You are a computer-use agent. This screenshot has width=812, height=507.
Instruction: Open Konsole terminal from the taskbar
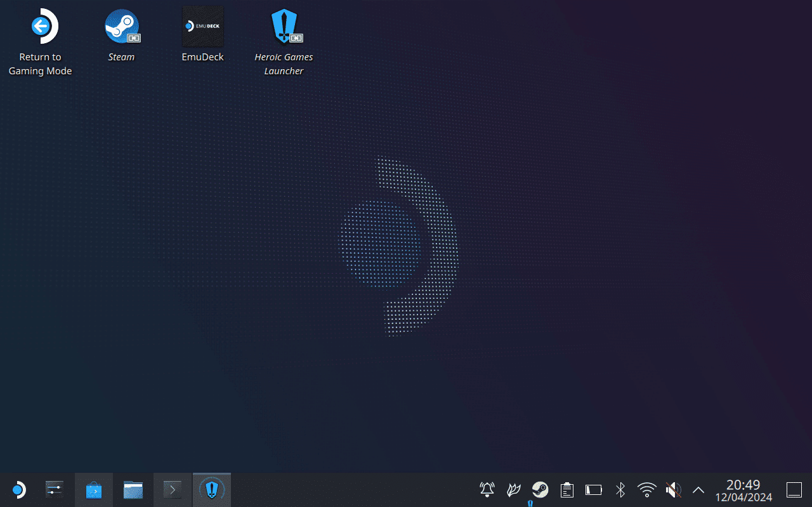(173, 490)
